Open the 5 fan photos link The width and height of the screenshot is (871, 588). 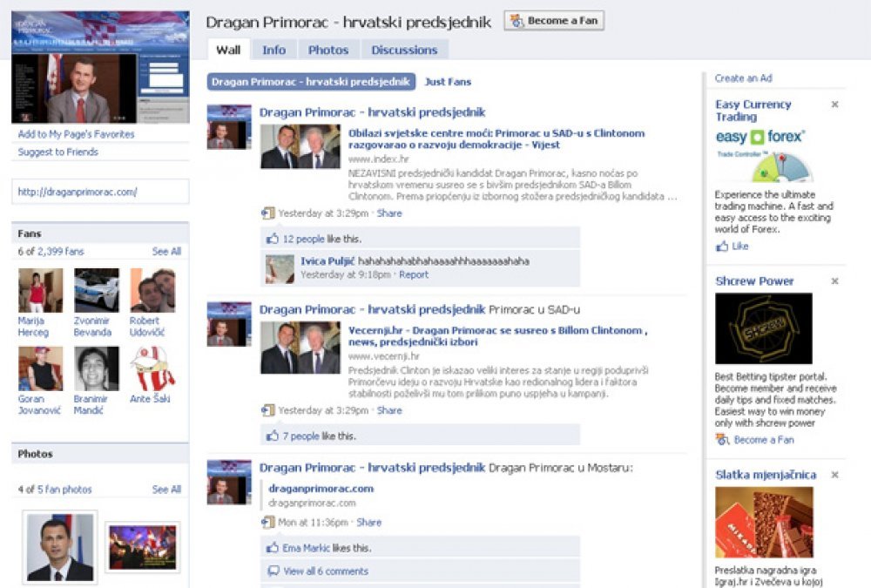pos(64,489)
